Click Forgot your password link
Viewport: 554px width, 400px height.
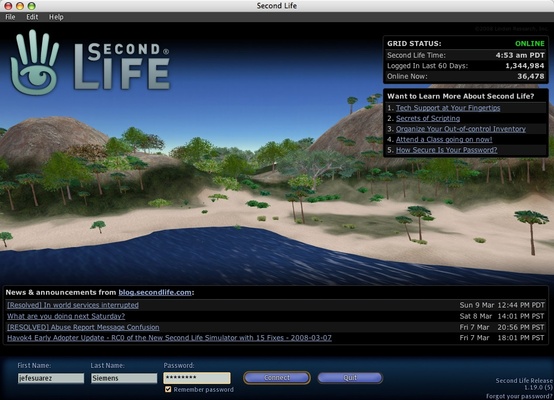(519, 396)
